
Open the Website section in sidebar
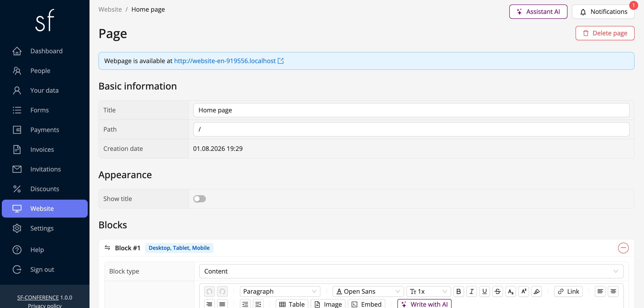[45, 208]
